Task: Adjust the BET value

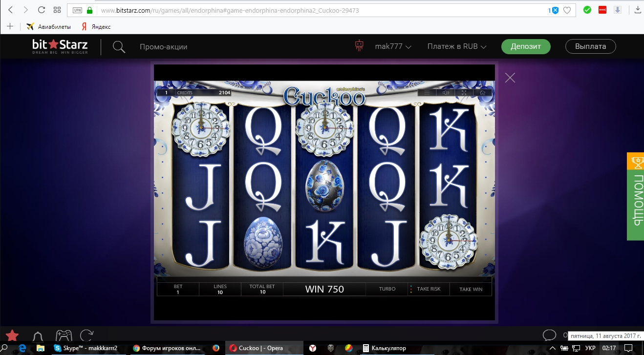Action: point(178,289)
